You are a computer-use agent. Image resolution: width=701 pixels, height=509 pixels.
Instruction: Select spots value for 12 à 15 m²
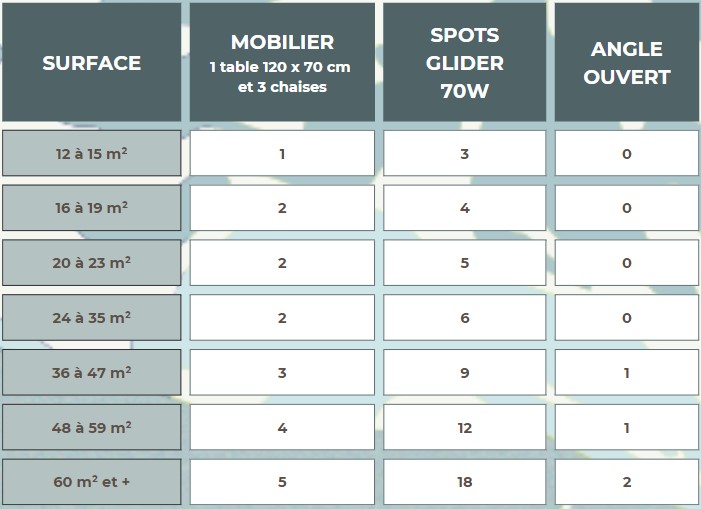(x=465, y=153)
